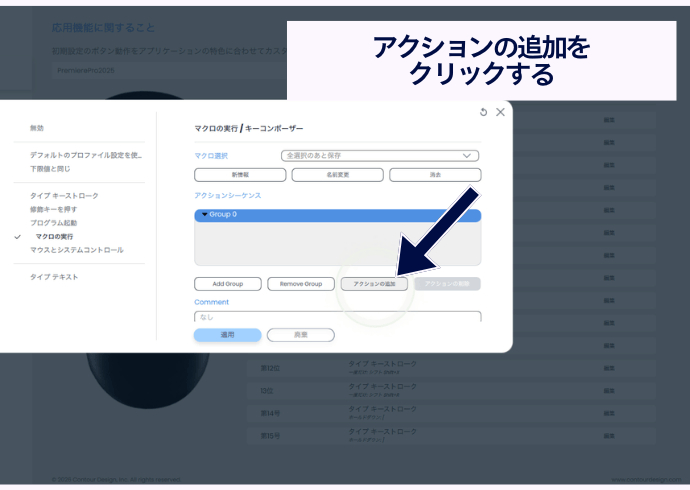Close the macro dialog with X icon

point(500,112)
